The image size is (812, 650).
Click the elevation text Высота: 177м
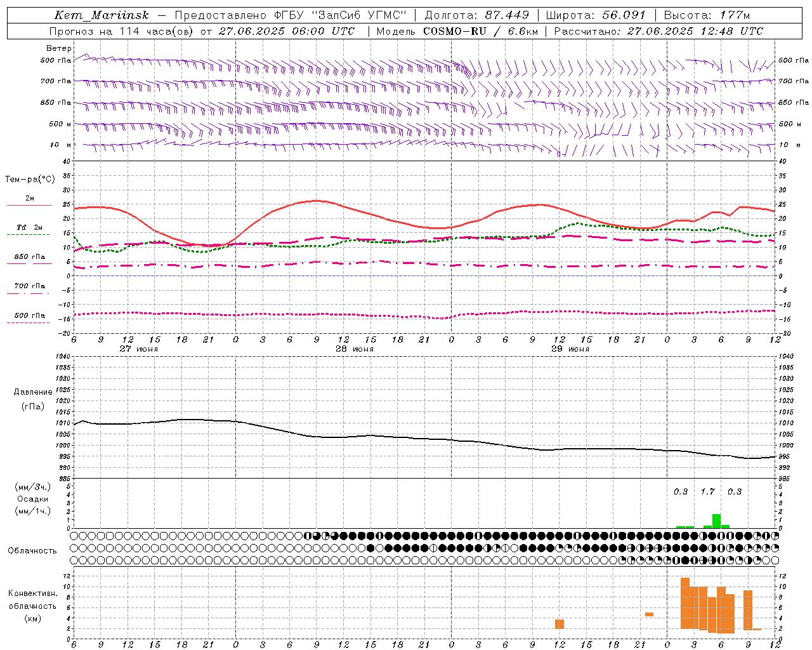[x=706, y=15]
